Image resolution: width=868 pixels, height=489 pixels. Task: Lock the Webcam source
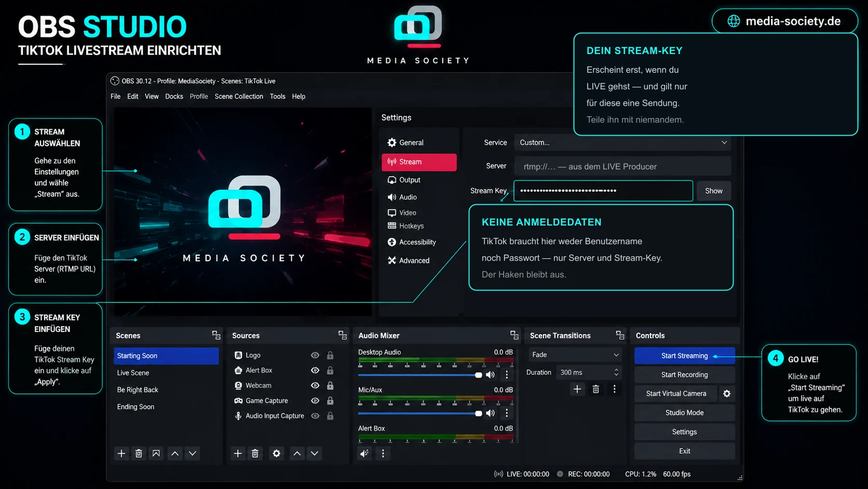330,386
